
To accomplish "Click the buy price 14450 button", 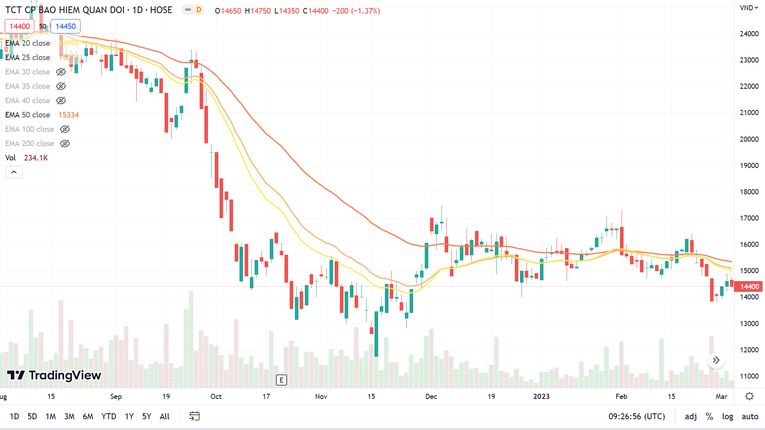I will [x=66, y=26].
